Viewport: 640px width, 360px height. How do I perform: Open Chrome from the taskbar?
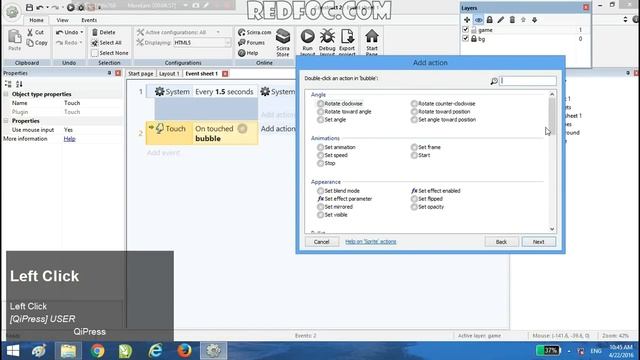98,351
